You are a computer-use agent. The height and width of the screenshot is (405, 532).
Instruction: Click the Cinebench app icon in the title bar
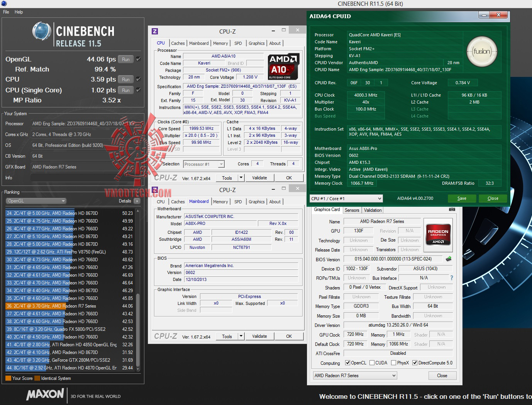[x=3, y=3]
